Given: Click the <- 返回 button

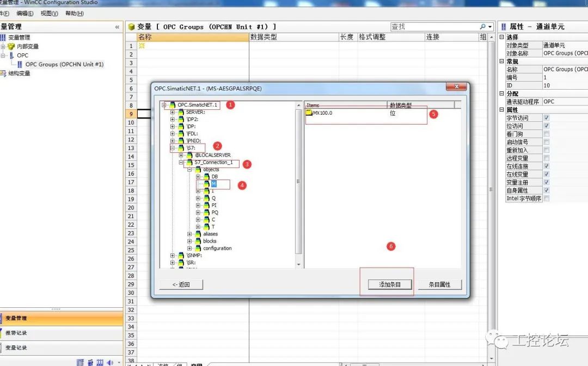Looking at the screenshot, I should (x=181, y=284).
